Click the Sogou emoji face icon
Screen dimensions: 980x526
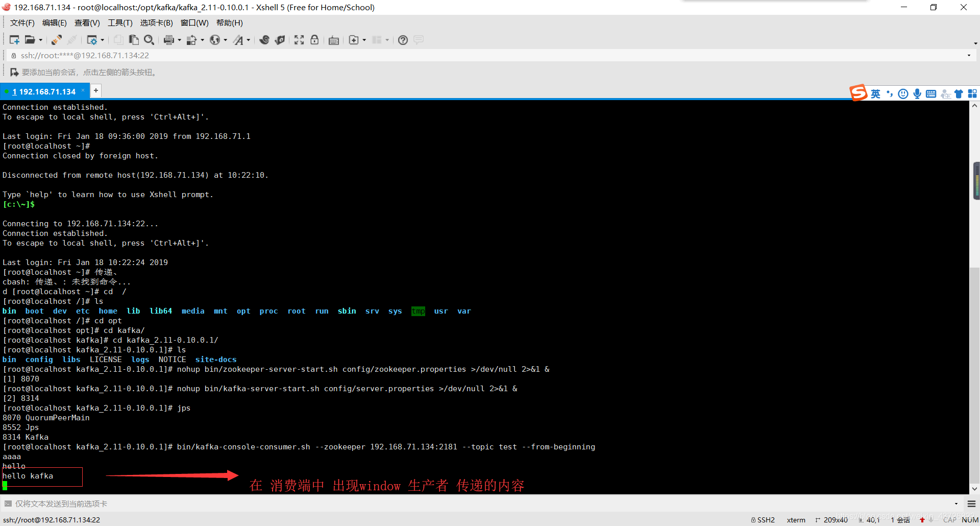(x=903, y=93)
